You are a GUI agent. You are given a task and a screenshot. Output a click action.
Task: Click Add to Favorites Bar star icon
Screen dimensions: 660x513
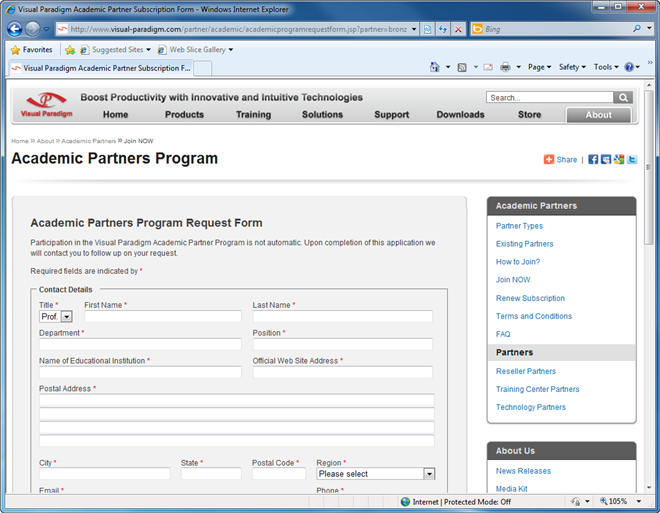tap(70, 50)
